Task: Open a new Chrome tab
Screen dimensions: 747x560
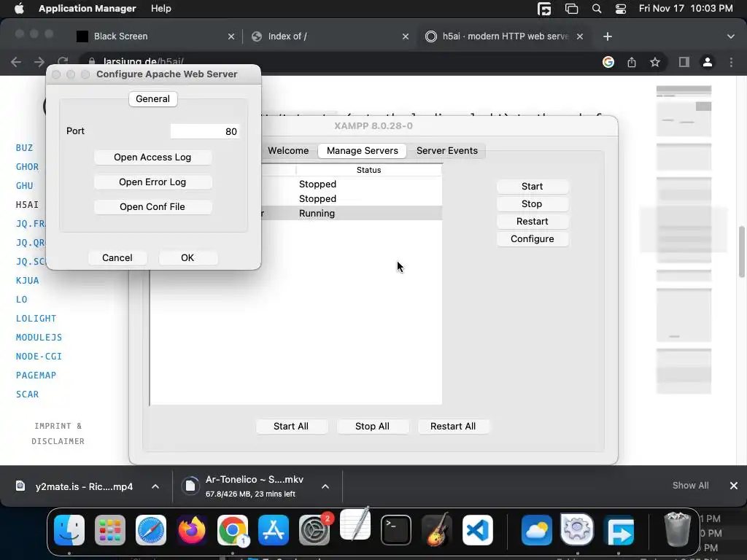Action: 608,36
